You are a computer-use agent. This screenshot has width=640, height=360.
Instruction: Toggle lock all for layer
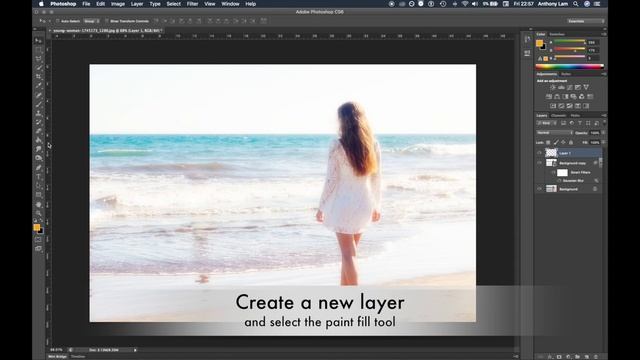click(x=571, y=142)
